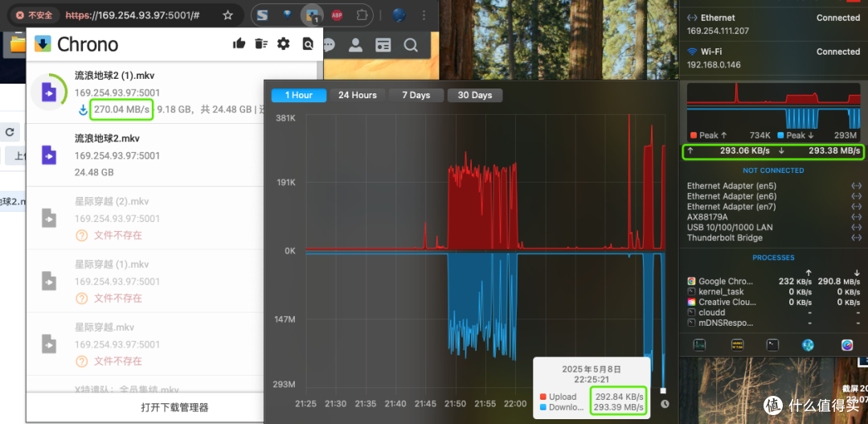Viewport: 868px width, 424px height.
Task: Click the Google Chrome process icon
Action: (691, 281)
